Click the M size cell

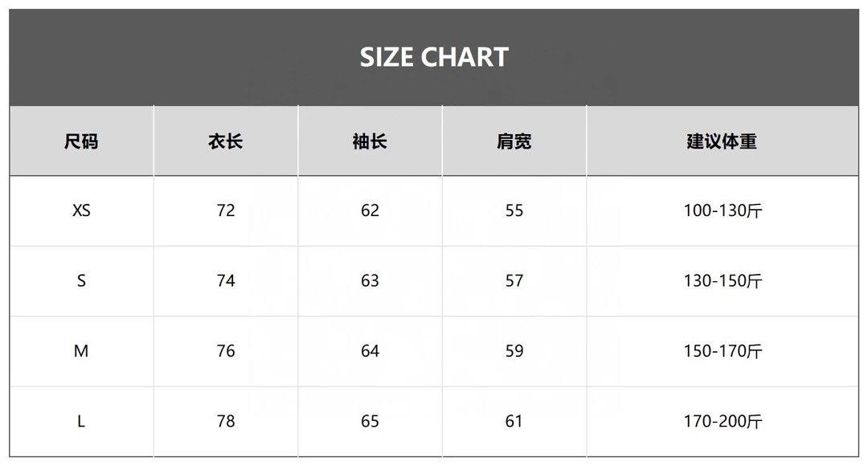coord(81,351)
